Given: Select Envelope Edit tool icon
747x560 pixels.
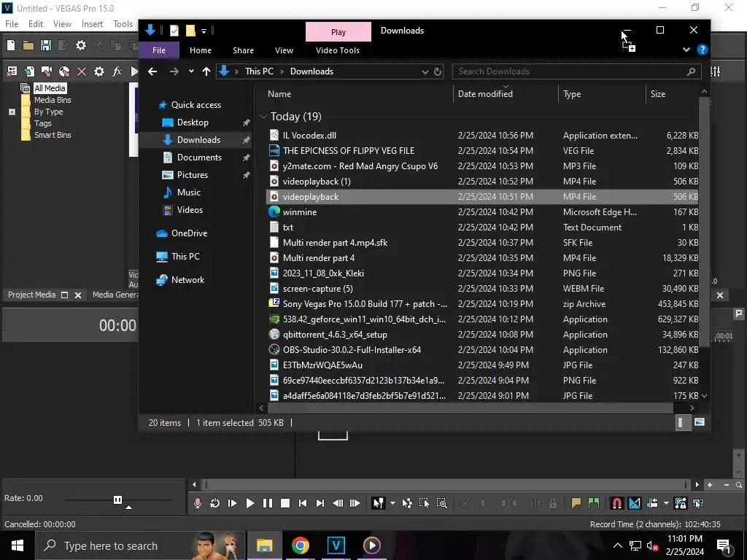Looking at the screenshot, I should pos(407,503).
